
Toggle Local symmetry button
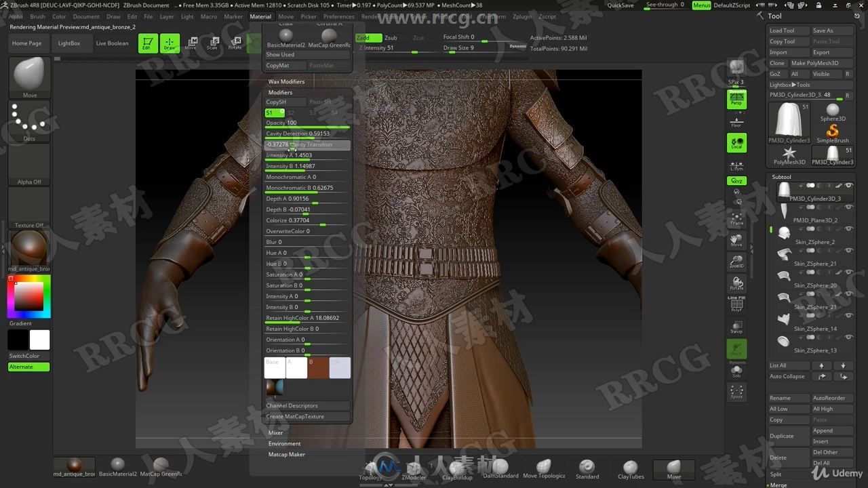[x=736, y=142]
